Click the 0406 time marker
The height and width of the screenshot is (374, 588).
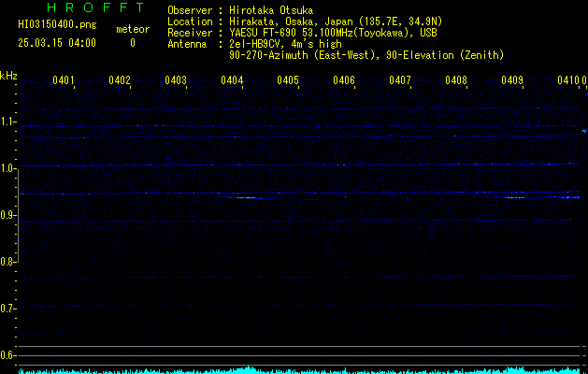point(344,80)
